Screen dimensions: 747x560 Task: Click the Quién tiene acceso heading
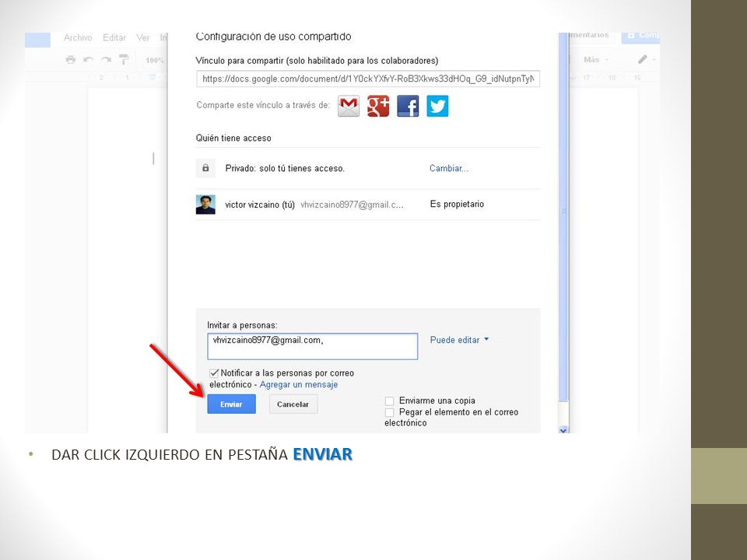pyautogui.click(x=233, y=138)
